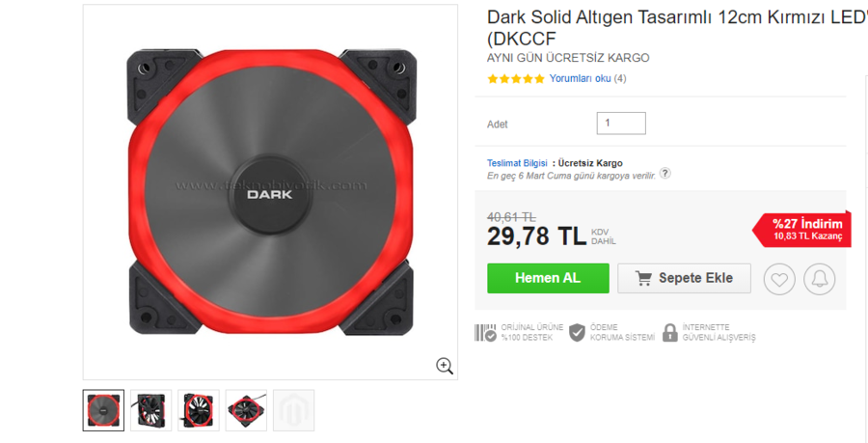
Task: Click the delivery info question mark icon
Action: 665,174
